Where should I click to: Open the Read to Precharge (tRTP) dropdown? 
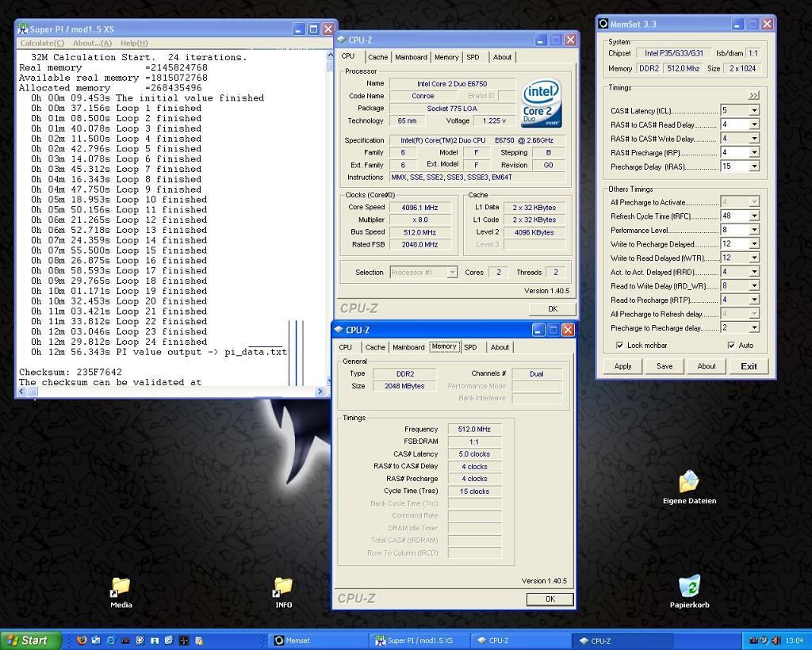[x=755, y=300]
